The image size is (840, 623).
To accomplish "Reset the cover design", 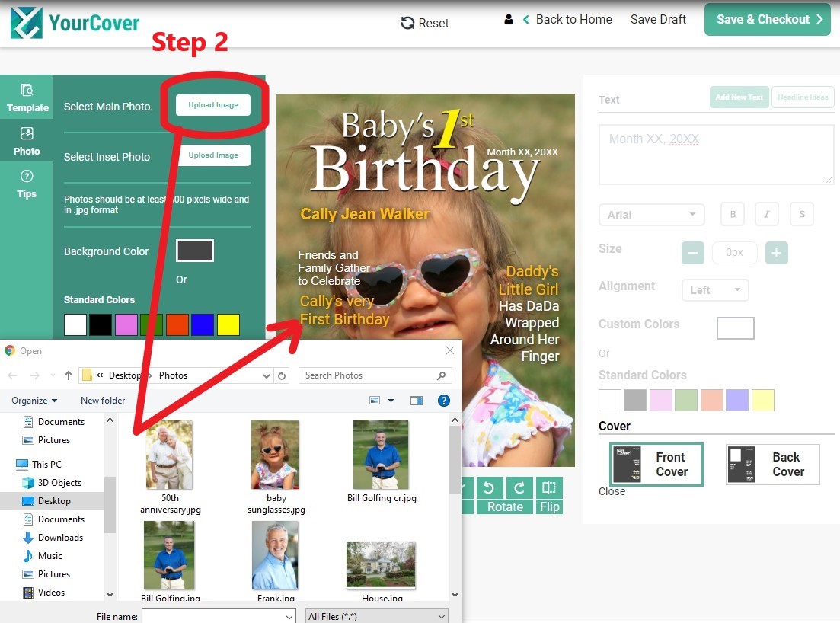I will 425,23.
